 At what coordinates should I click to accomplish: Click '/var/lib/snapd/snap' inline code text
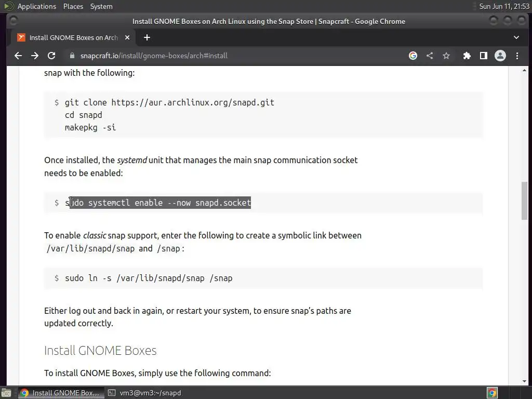click(90, 249)
